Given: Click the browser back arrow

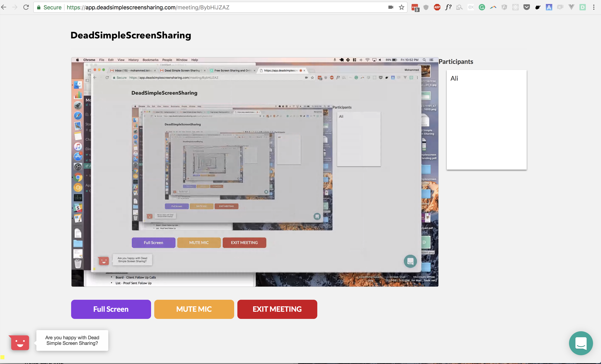Looking at the screenshot, I should [4, 7].
